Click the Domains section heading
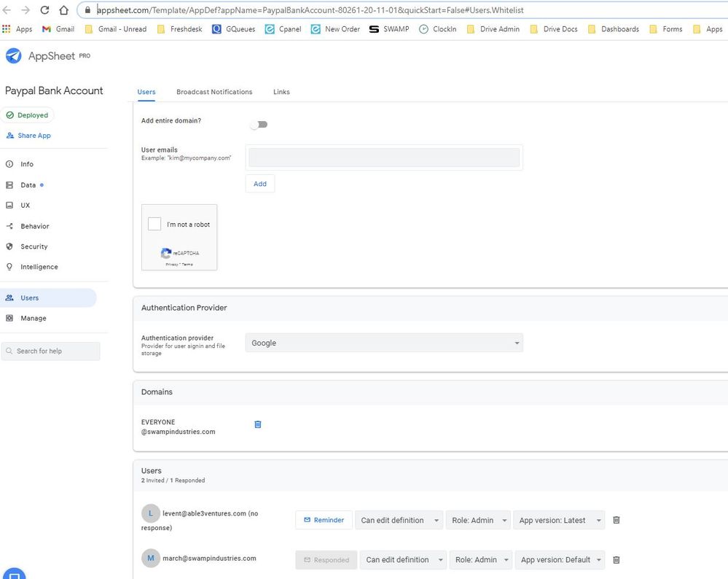This screenshot has width=728, height=579. click(x=157, y=392)
